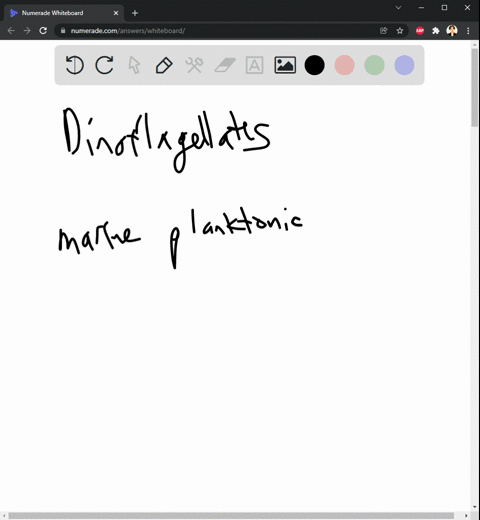Minimize the Chrome window

(422, 7)
